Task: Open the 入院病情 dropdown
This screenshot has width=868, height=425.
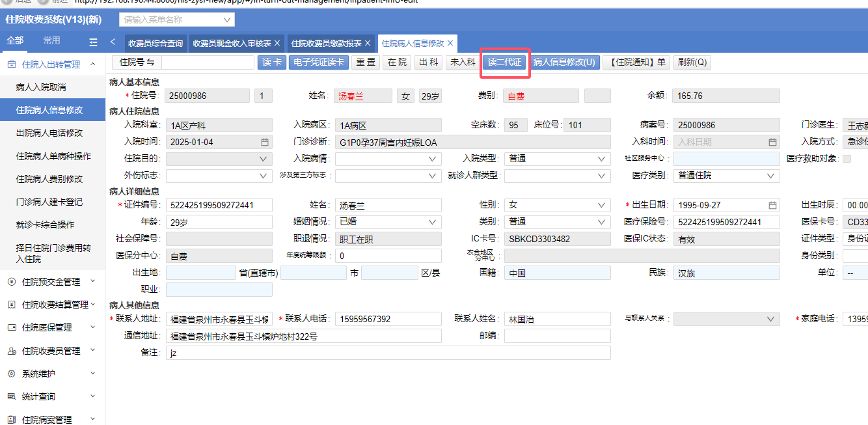Action: click(433, 159)
